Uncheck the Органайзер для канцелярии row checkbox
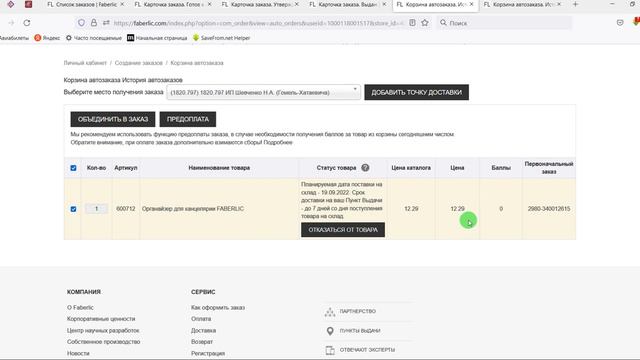Screen dimensions: 640x360 73,209
